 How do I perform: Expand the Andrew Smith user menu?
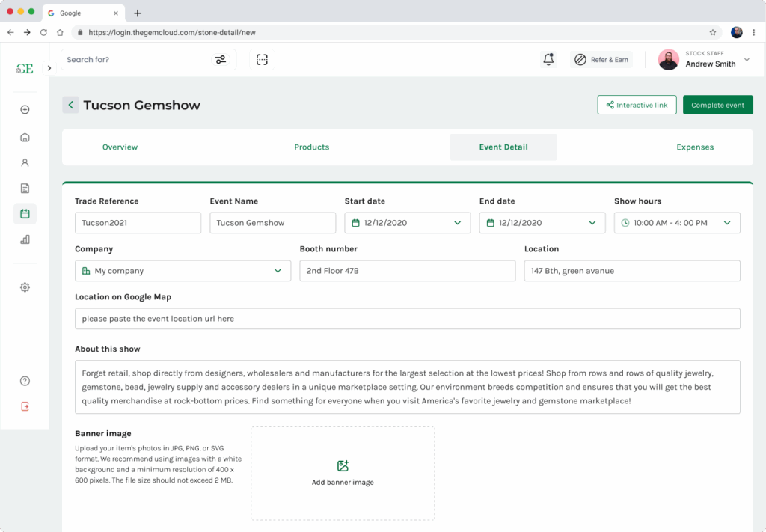[746, 60]
